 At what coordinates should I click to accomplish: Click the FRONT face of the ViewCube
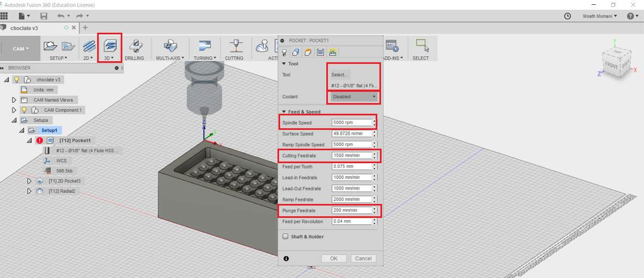(x=611, y=64)
